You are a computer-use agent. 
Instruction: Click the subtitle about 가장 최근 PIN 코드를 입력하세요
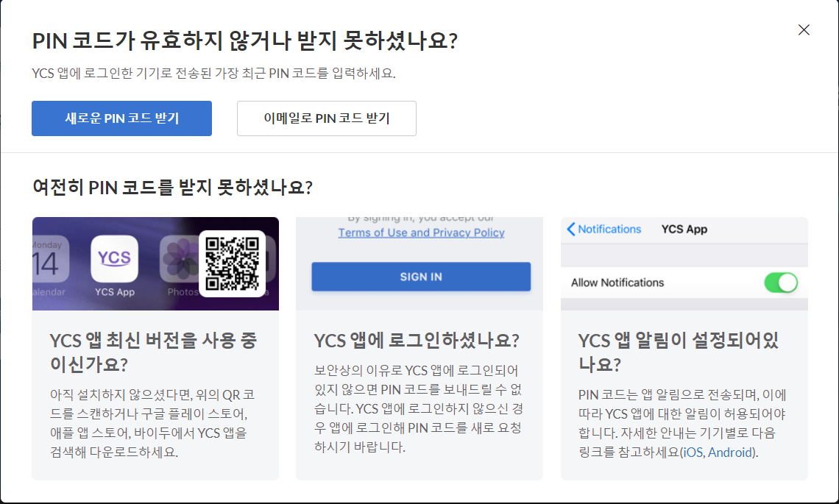[213, 74]
